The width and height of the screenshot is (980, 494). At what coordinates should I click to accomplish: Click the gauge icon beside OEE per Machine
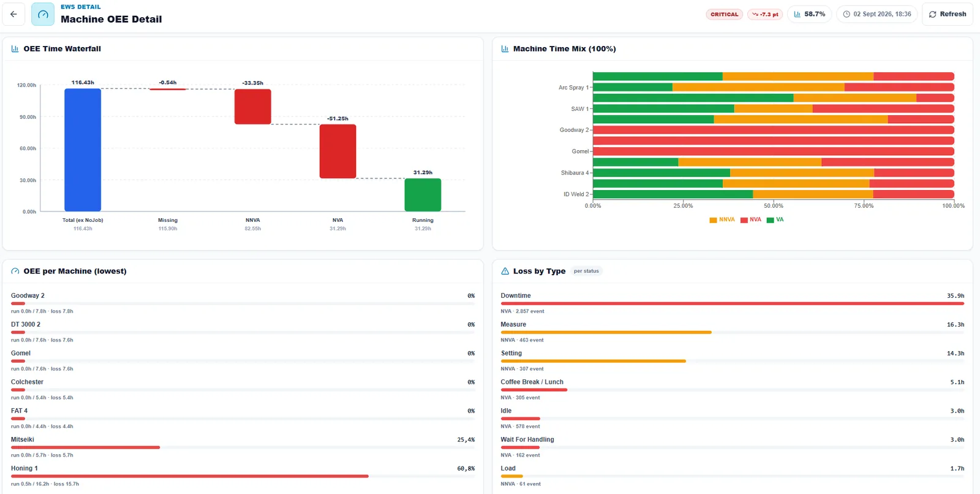tap(15, 271)
